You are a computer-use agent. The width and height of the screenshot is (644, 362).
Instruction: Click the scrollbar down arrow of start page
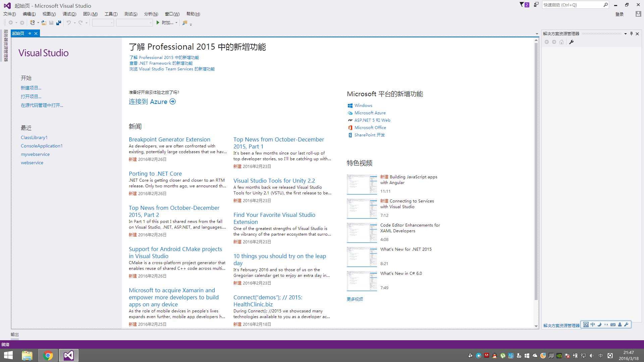click(536, 326)
